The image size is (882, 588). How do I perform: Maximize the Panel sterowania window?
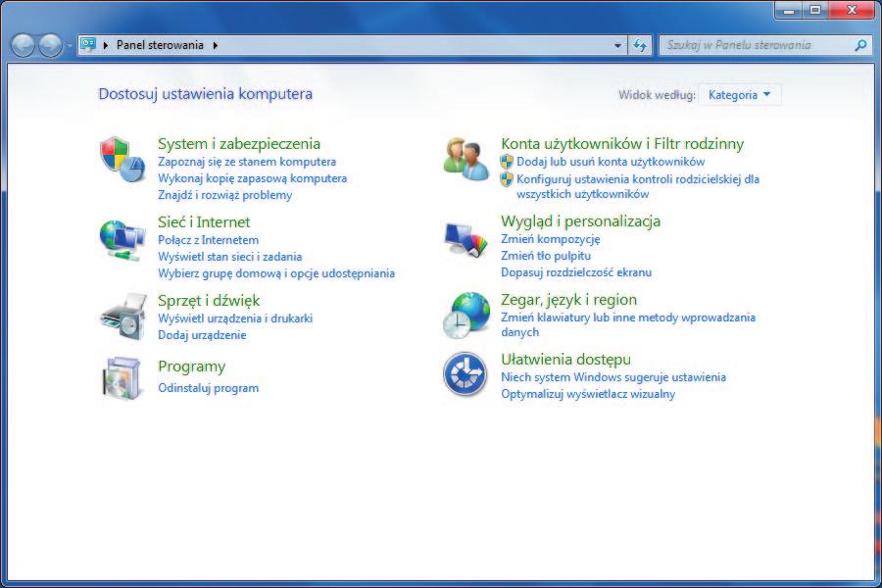point(815,10)
